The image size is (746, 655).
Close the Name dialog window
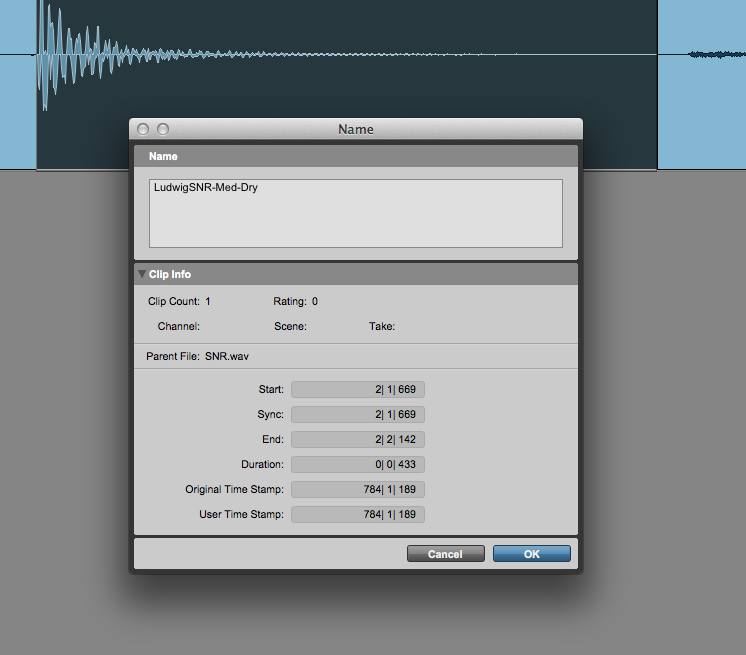click(143, 129)
